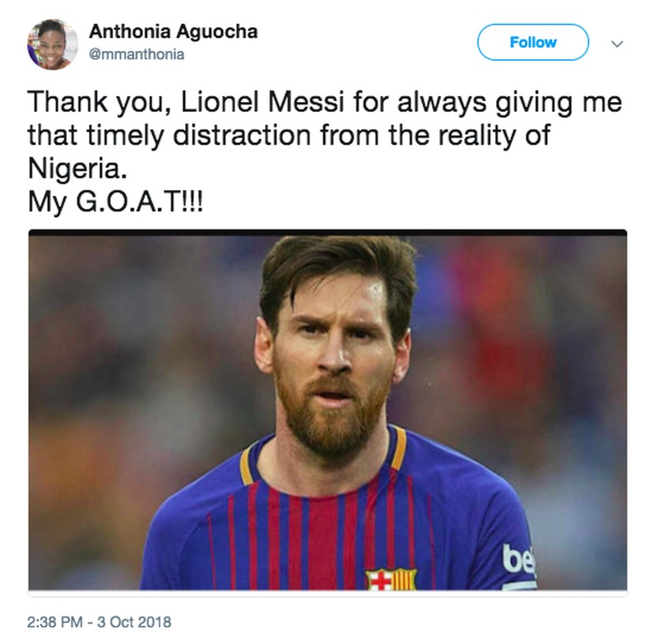Select the "My G.O.A.T!!!" line
658x644 pixels.
(x=114, y=201)
